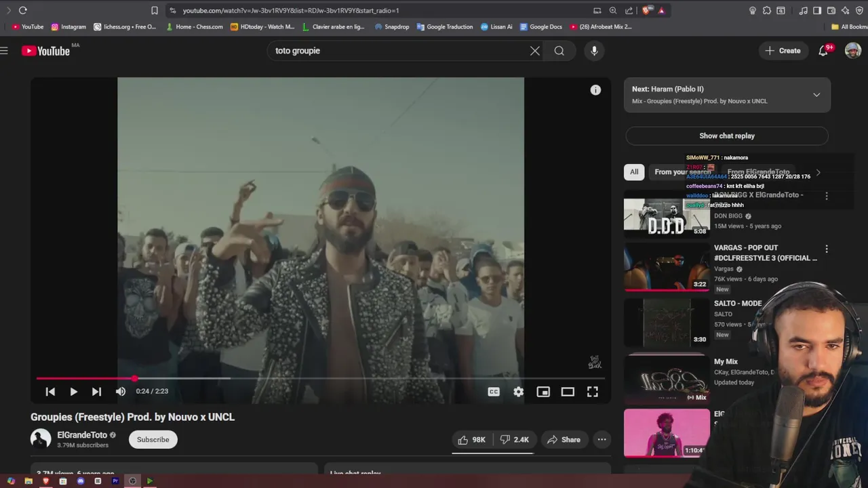Subscribe to ElGrandeToto channel
868x488 pixels.
[153, 439]
